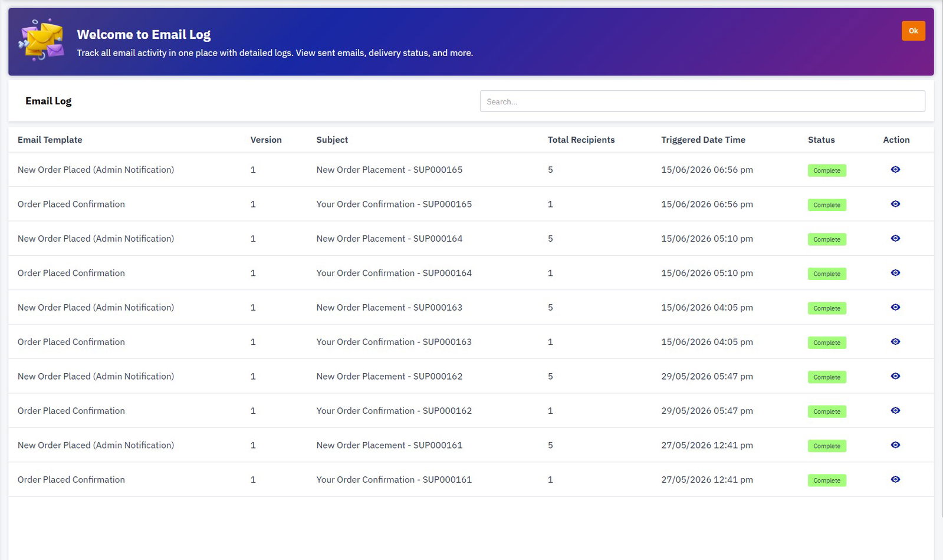View details for New Order Placement SUP000165
The image size is (943, 560).
895,170
